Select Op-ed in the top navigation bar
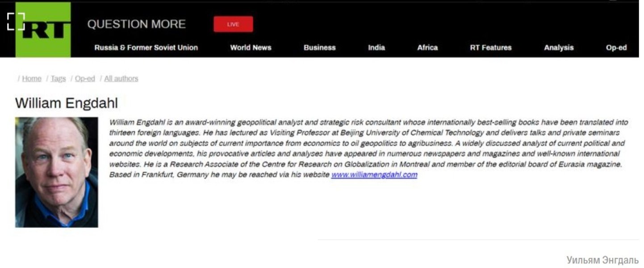 616,48
